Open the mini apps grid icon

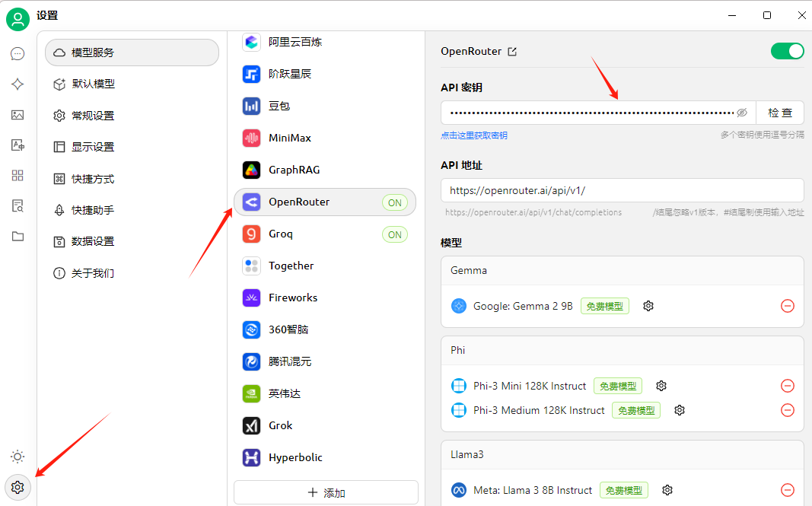pyautogui.click(x=18, y=176)
